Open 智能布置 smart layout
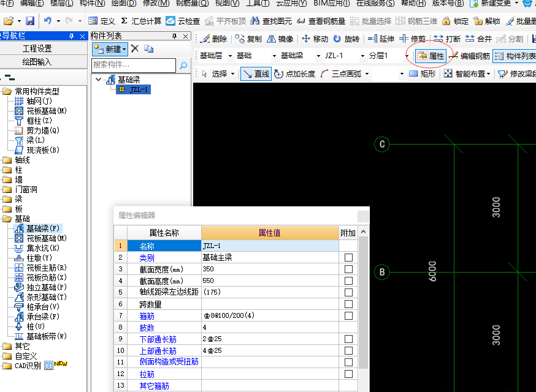The image size is (536, 392). (467, 73)
